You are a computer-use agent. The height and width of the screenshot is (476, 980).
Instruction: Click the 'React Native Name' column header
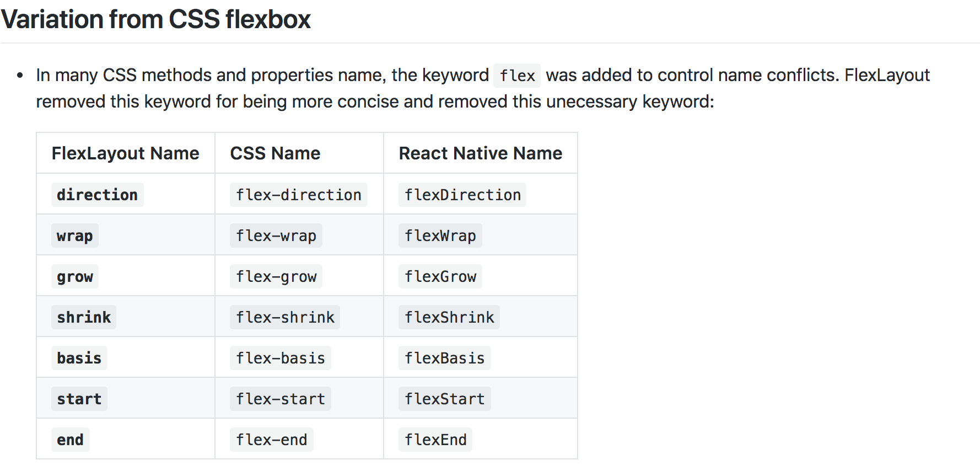click(480, 153)
